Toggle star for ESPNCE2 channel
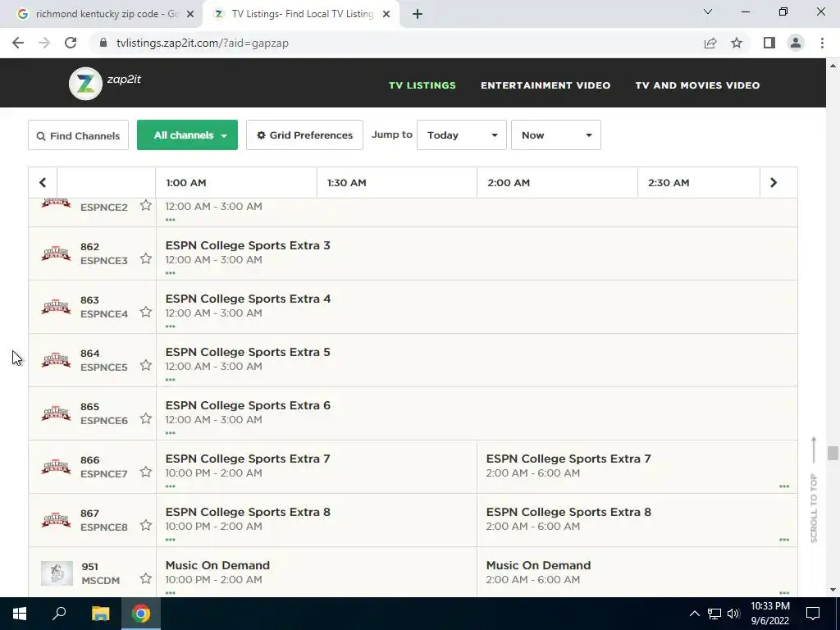The image size is (840, 630). (146, 205)
